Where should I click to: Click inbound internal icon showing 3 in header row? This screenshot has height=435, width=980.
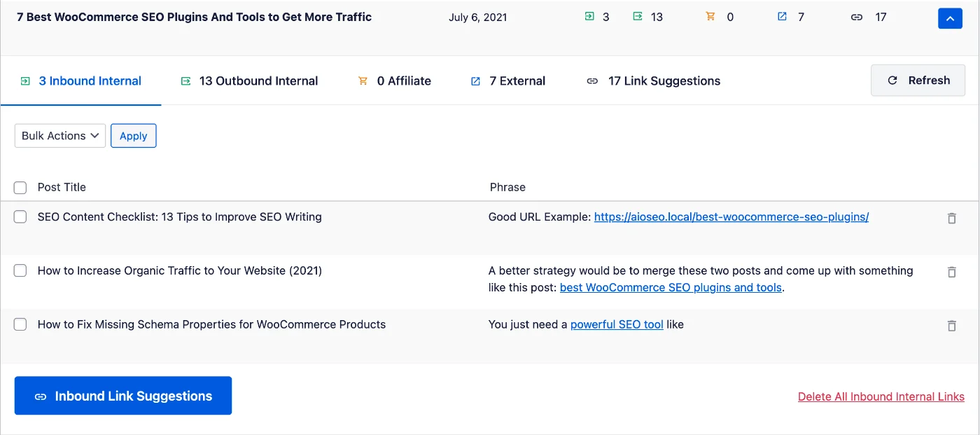(589, 17)
